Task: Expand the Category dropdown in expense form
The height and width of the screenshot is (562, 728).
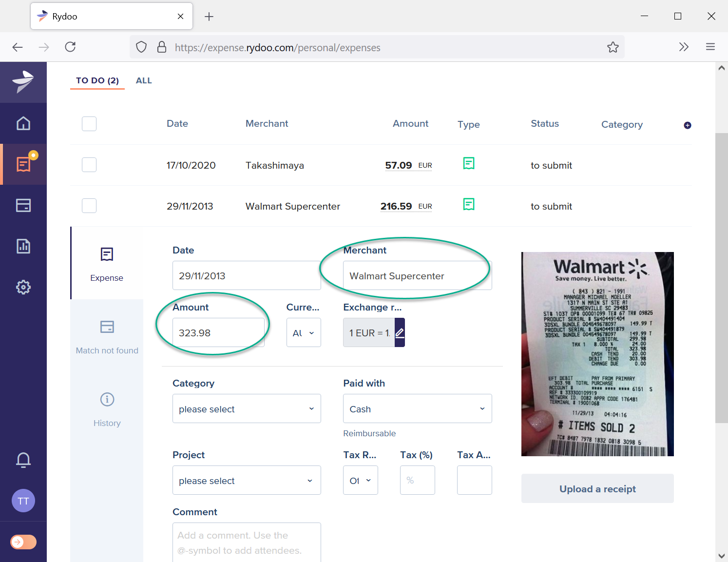Action: [247, 408]
